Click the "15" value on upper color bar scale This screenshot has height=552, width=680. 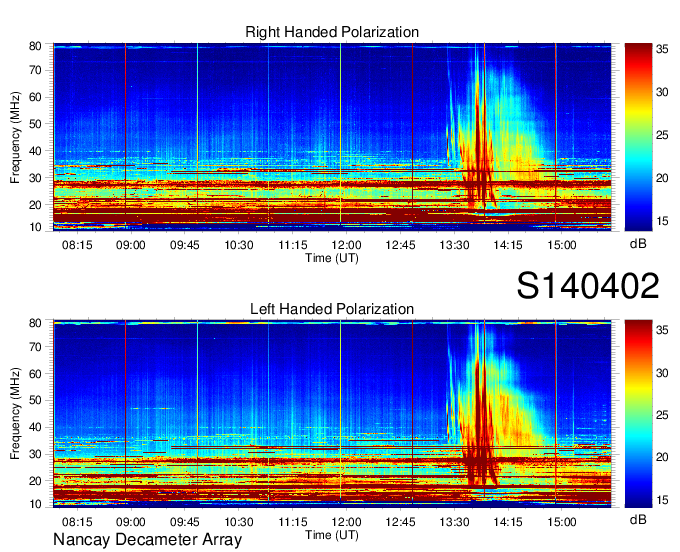pyautogui.click(x=662, y=221)
